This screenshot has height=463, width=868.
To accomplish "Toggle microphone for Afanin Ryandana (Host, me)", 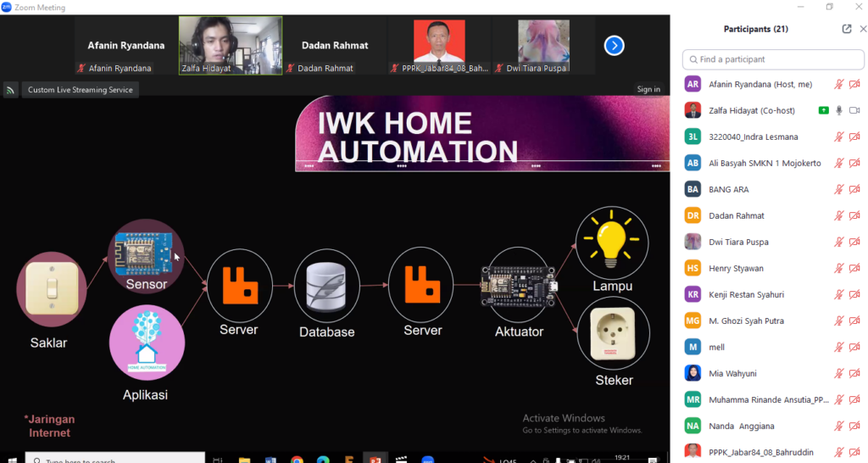I will [839, 84].
